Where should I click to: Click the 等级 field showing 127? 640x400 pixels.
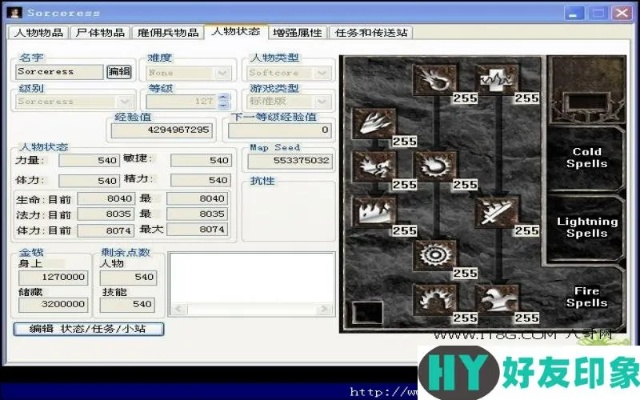[182, 101]
